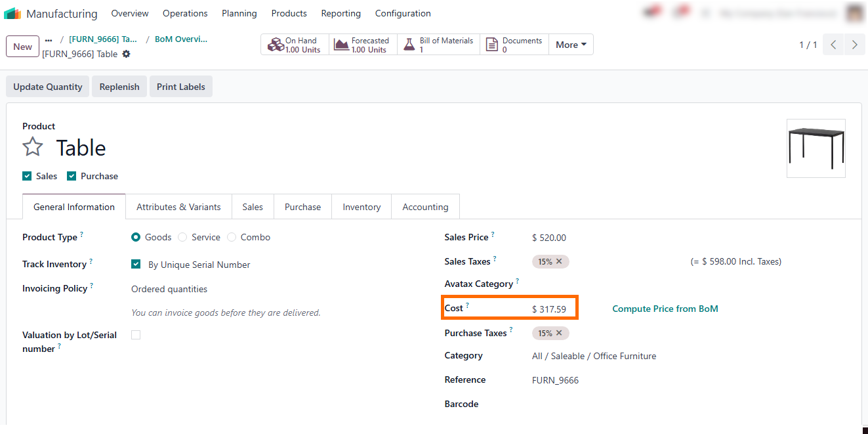This screenshot has height=434, width=868.
Task: Go to previous record arrow
Action: 833,45
